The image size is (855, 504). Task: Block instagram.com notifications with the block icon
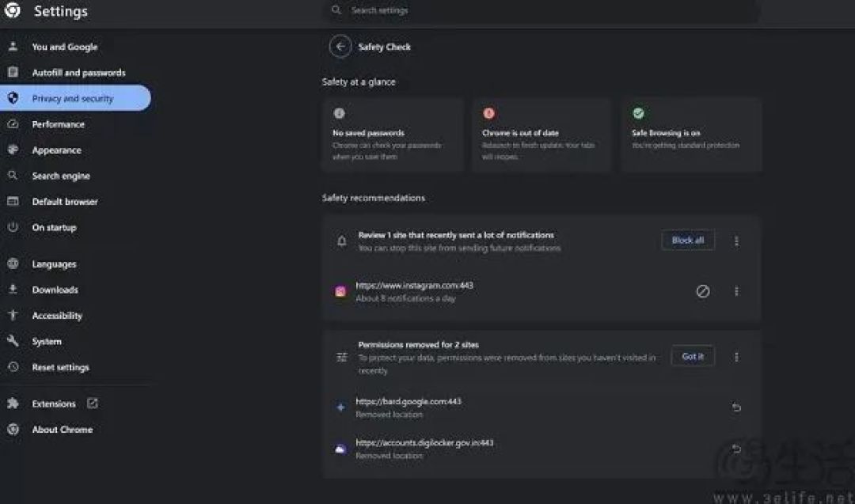click(x=703, y=291)
